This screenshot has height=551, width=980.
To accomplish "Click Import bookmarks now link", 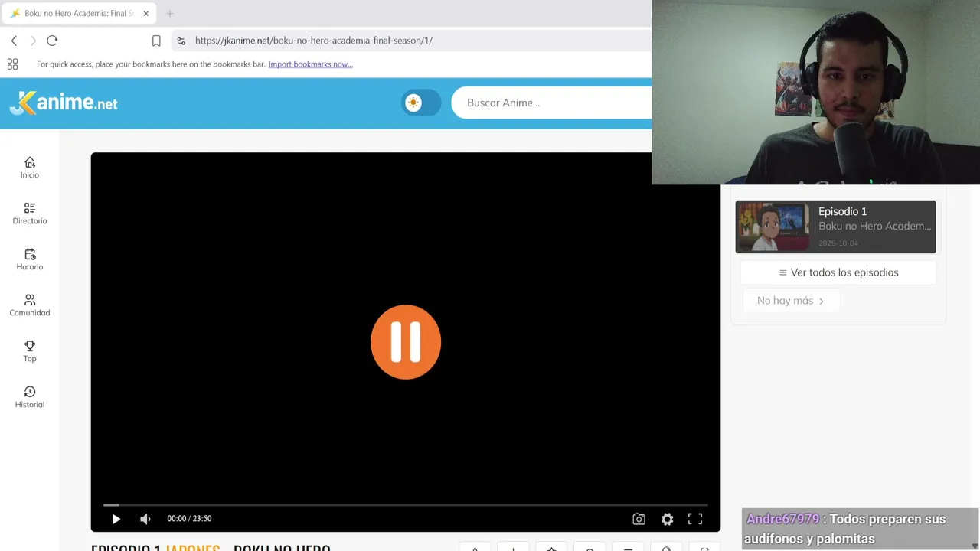I will (310, 64).
